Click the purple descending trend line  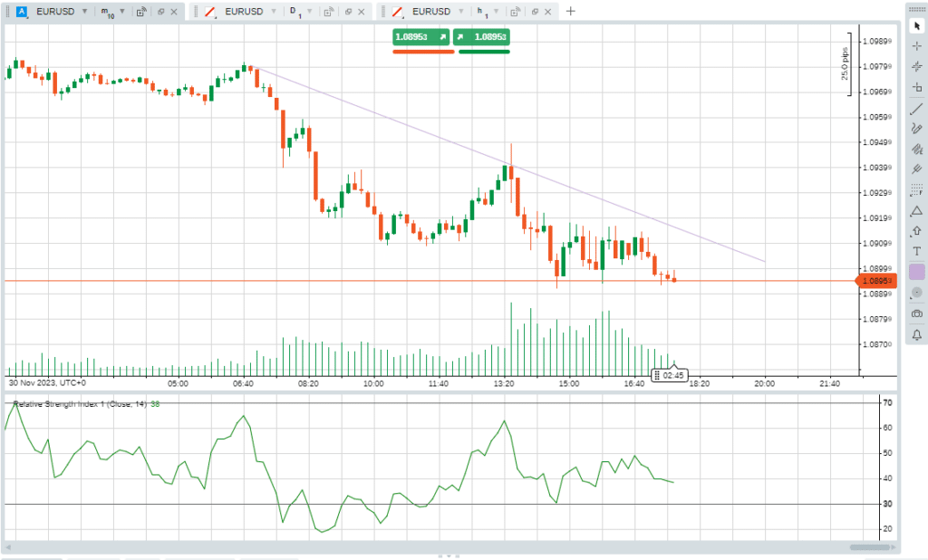tap(507, 163)
